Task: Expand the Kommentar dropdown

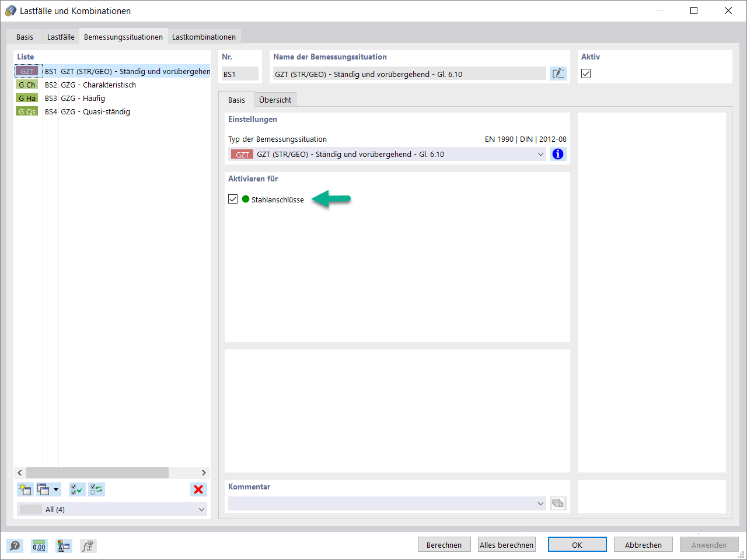Action: (540, 503)
